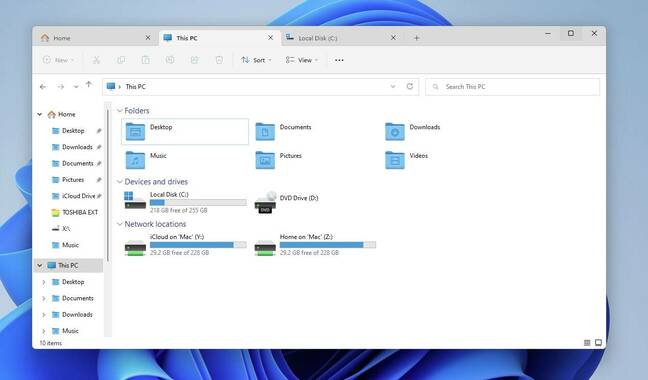Select Home on 'Mac' (Z:) network drive
Screen dimensions: 648x380
[x=315, y=245]
